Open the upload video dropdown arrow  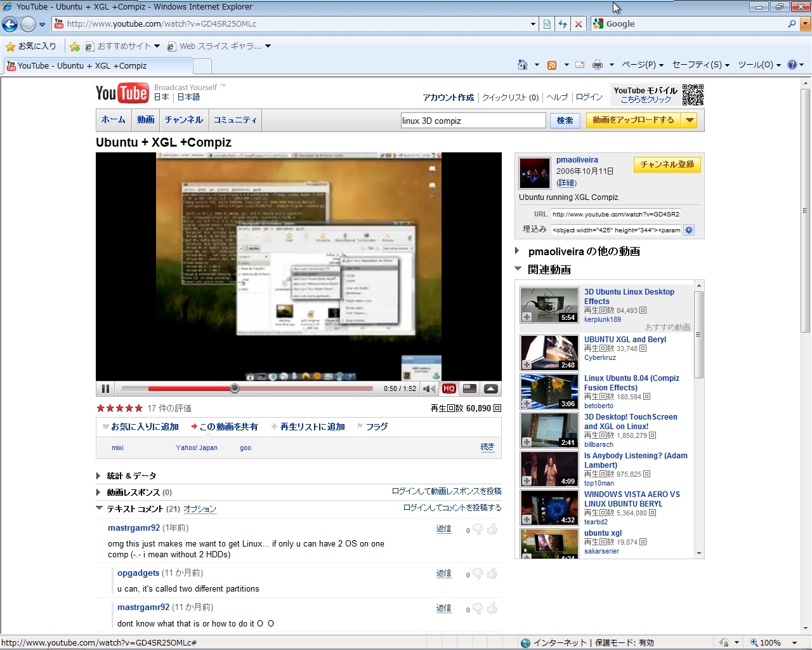690,120
